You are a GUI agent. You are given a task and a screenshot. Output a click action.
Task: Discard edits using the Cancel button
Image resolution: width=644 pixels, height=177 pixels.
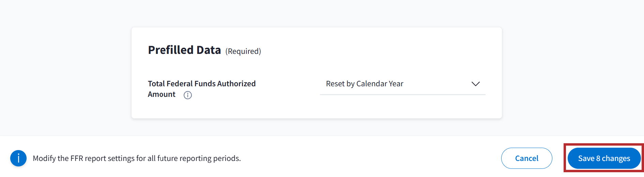click(x=526, y=158)
